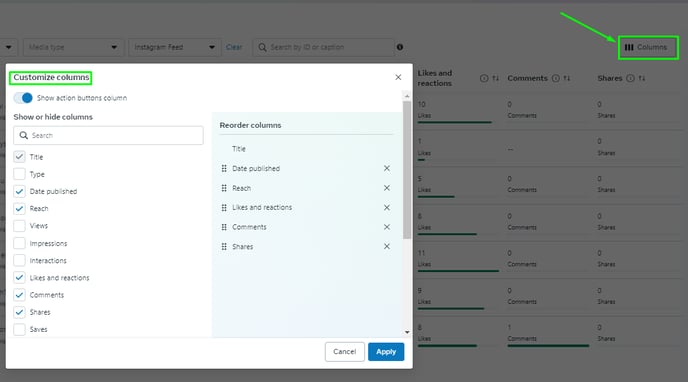Sort by the Comments column arrows
This screenshot has height=382, width=688.
(567, 78)
